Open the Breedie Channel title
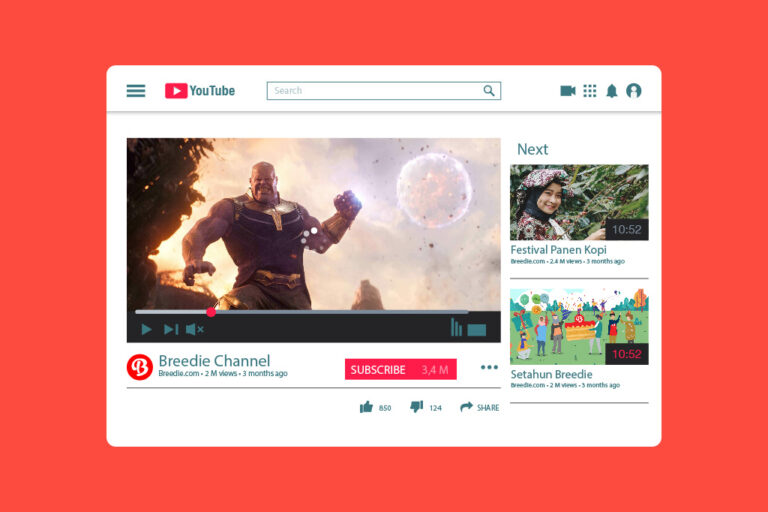The height and width of the screenshot is (512, 768). click(214, 361)
